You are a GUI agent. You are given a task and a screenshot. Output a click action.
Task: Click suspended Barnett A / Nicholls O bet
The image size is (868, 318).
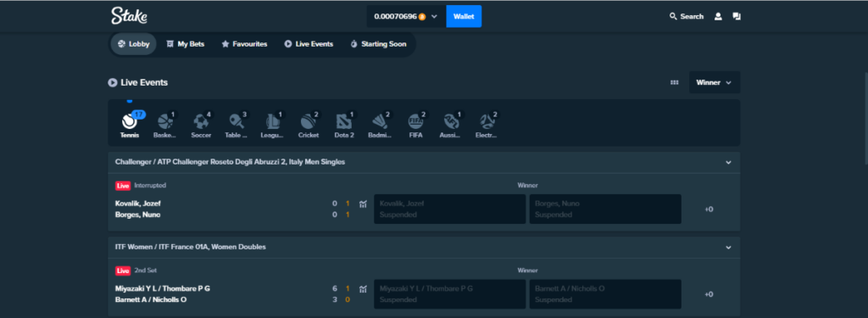click(605, 293)
